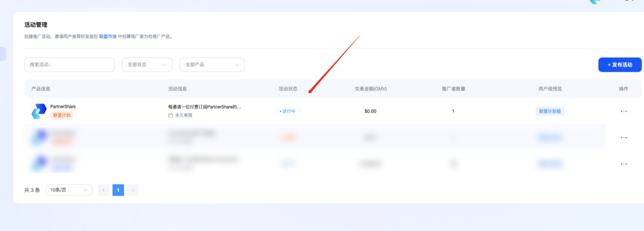
Task: Click calendar icon beside 永久有效
Action: point(171,115)
